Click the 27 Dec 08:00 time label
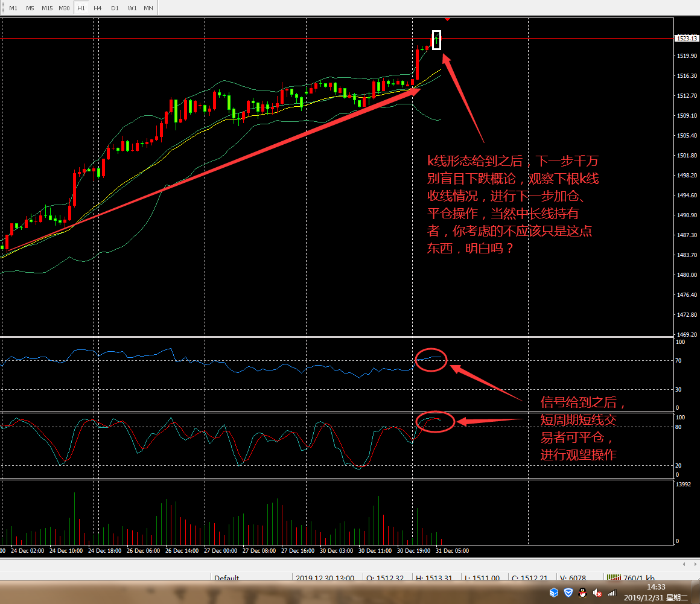Viewport: 700px width, 604px height. 259,551
